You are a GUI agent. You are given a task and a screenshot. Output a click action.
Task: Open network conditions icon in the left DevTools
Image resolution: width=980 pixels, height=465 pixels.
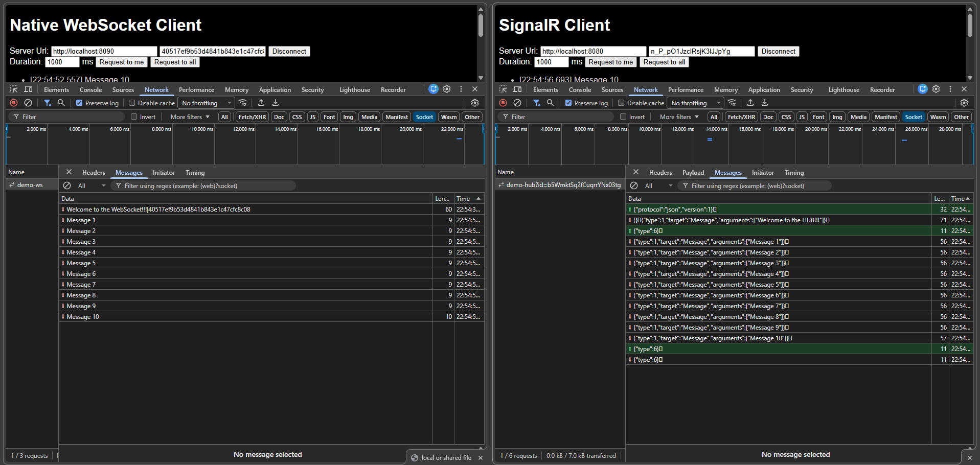click(x=243, y=103)
